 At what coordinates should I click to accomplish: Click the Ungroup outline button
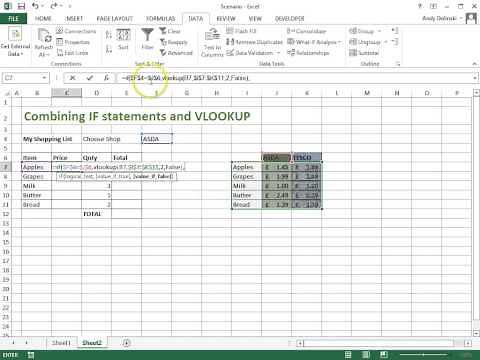coord(365,42)
